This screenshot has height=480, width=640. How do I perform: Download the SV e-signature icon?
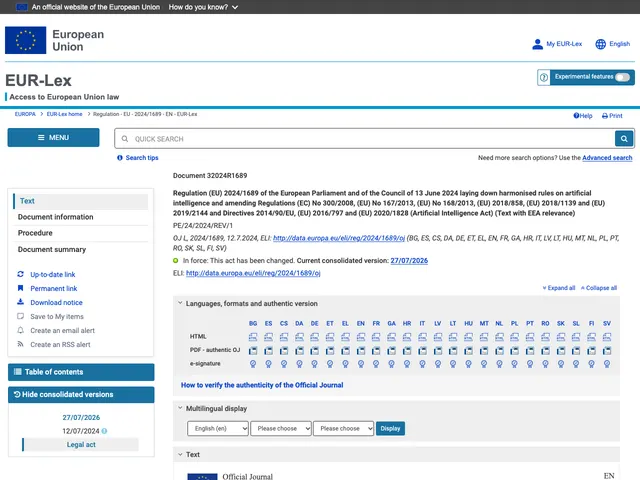click(x=607, y=364)
